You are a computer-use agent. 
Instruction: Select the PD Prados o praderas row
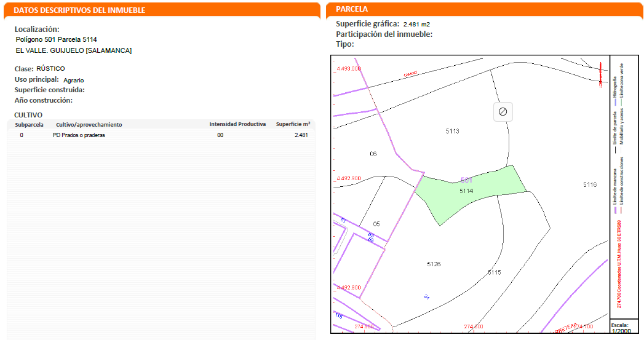tap(79, 135)
